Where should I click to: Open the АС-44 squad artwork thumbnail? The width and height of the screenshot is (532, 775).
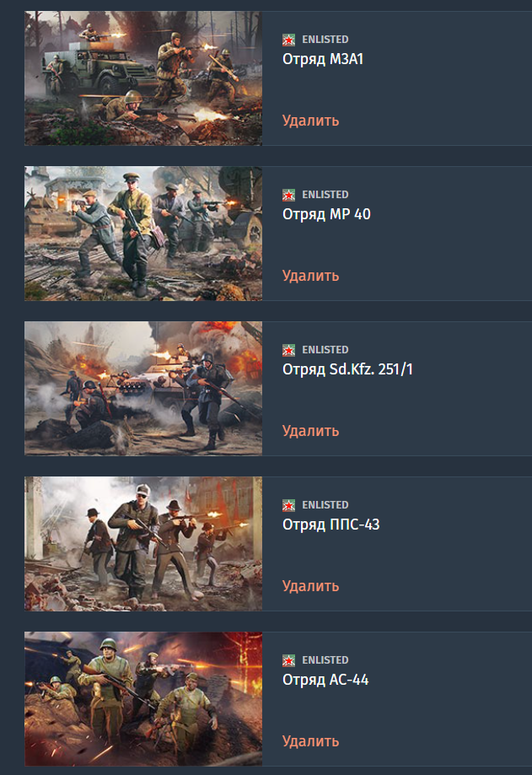tap(143, 699)
